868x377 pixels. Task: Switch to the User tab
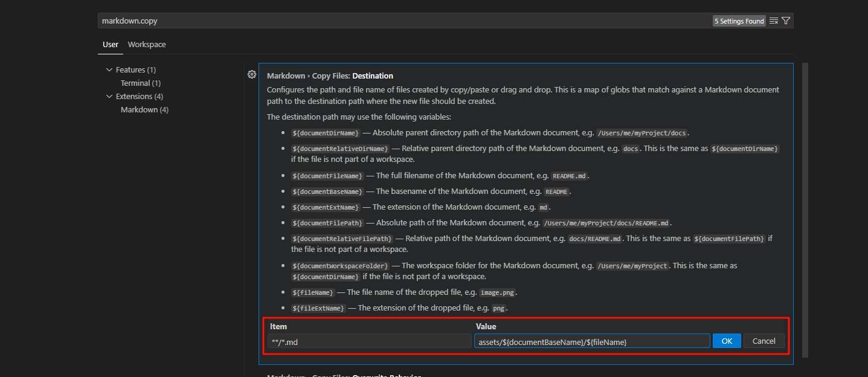pyautogui.click(x=111, y=44)
